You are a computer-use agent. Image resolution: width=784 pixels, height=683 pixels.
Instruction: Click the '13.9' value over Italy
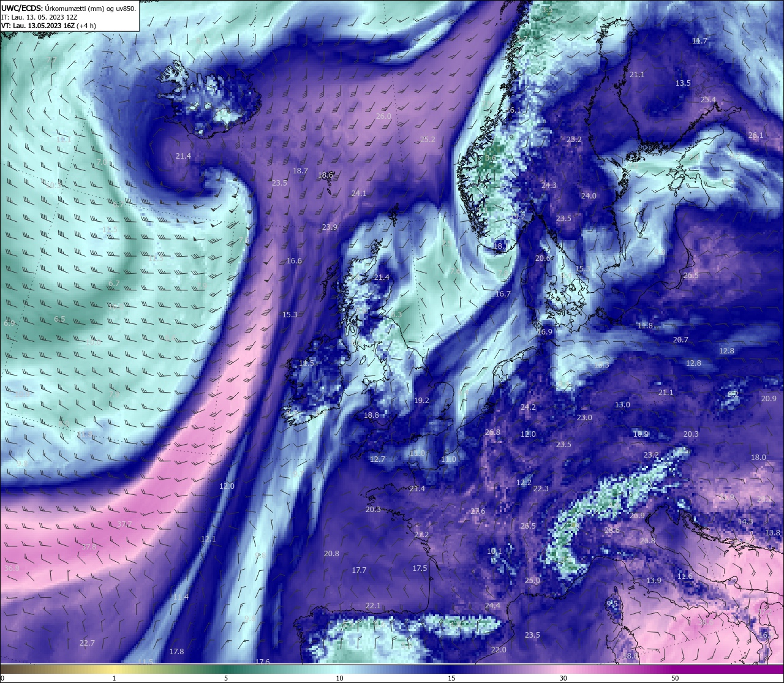[x=654, y=581]
